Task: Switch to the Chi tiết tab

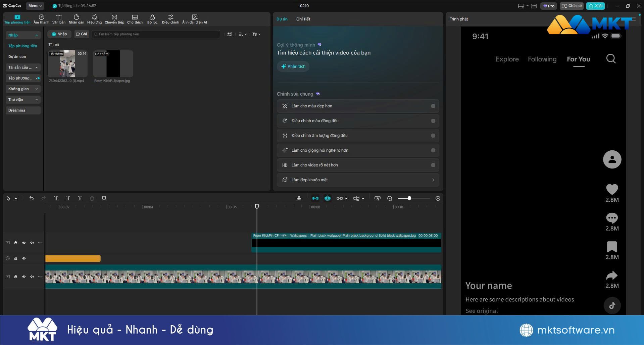Action: (x=303, y=19)
